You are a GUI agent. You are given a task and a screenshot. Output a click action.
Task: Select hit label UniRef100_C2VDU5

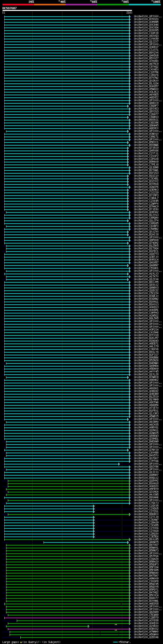tap(146, 508)
